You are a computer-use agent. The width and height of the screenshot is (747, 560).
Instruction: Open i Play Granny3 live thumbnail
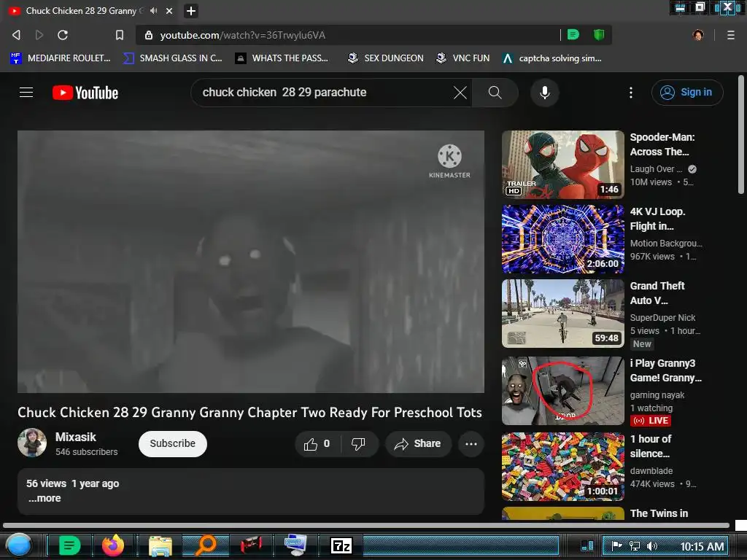pos(562,391)
